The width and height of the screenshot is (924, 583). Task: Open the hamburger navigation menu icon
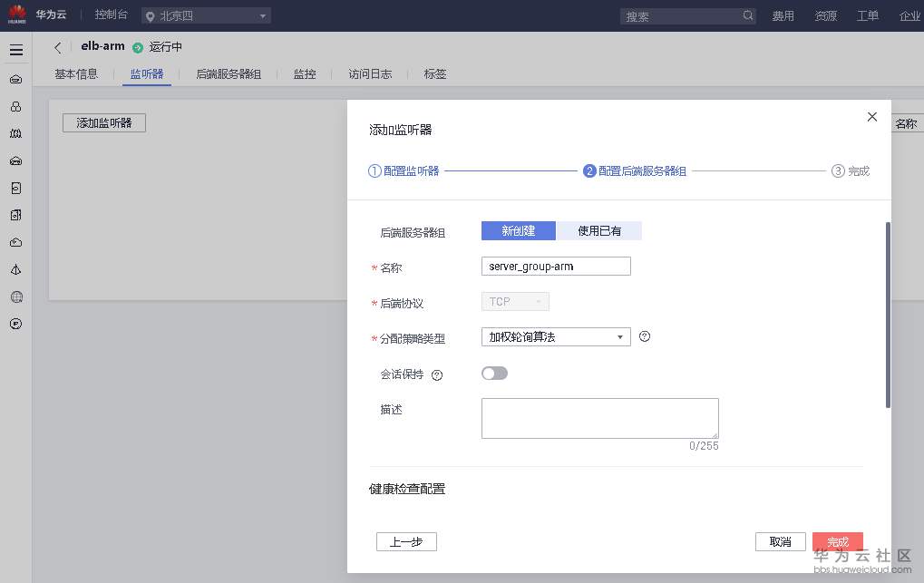pyautogui.click(x=16, y=50)
